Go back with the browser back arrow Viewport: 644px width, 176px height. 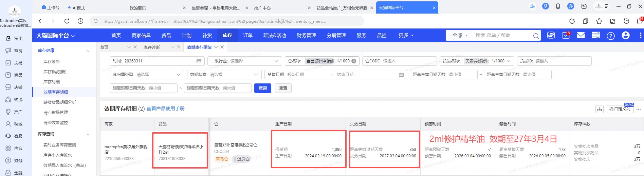click(x=40, y=21)
